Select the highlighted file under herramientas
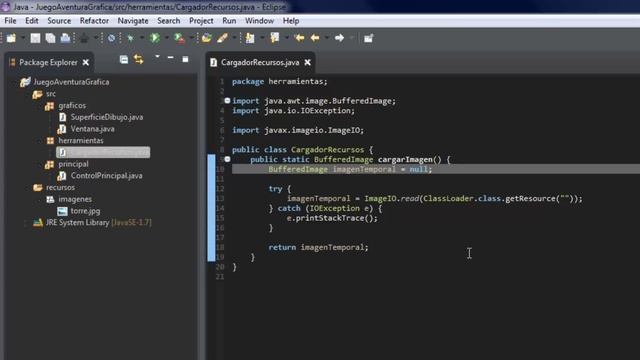The width and height of the screenshot is (640, 360). [103, 152]
